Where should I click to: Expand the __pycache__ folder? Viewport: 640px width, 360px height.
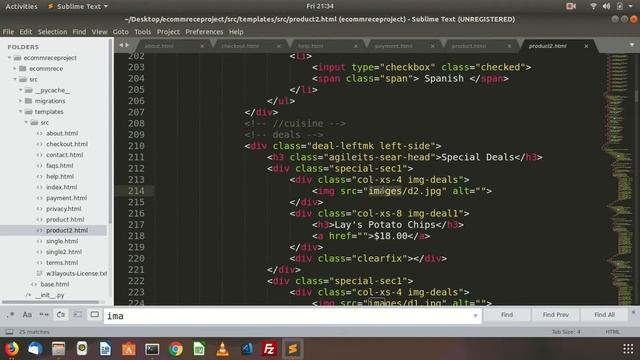click(x=20, y=90)
